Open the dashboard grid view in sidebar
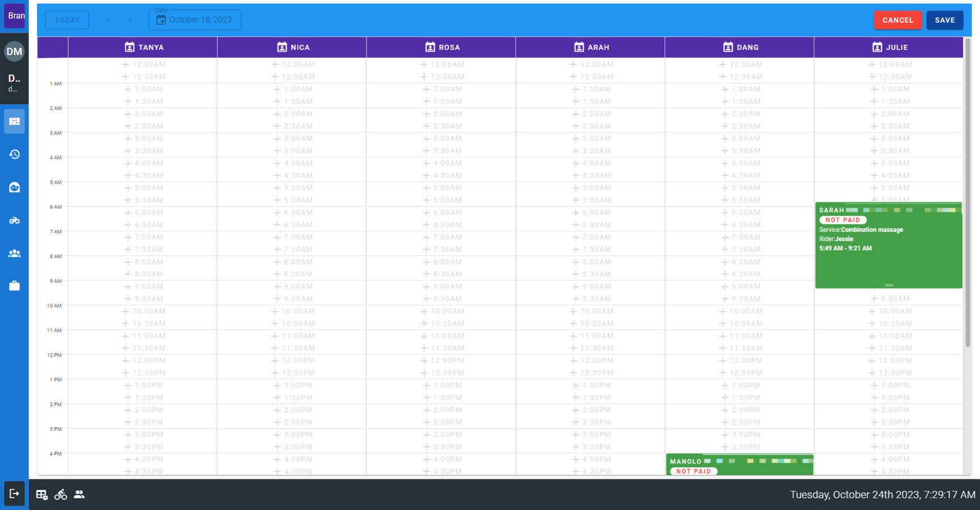Image resolution: width=980 pixels, height=510 pixels. pyautogui.click(x=14, y=121)
